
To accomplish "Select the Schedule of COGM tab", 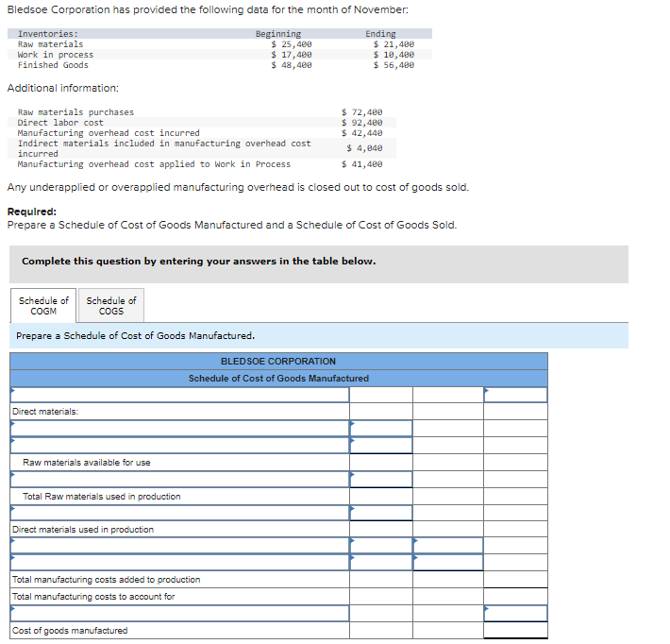I will (43, 305).
